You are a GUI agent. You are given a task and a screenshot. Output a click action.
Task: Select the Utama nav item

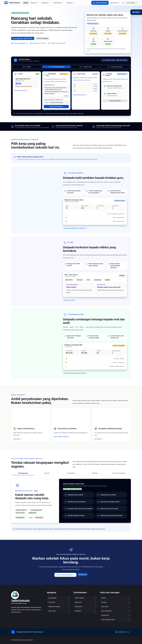pyautogui.click(x=26, y=3)
